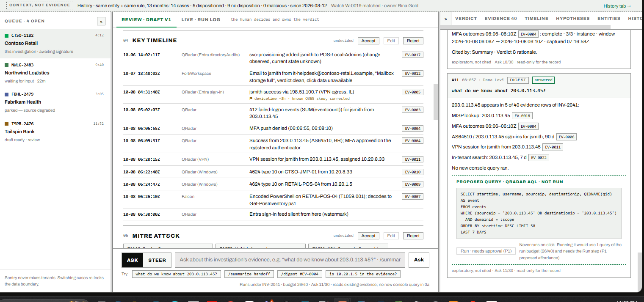Edit the Key Timeline section

click(391, 41)
